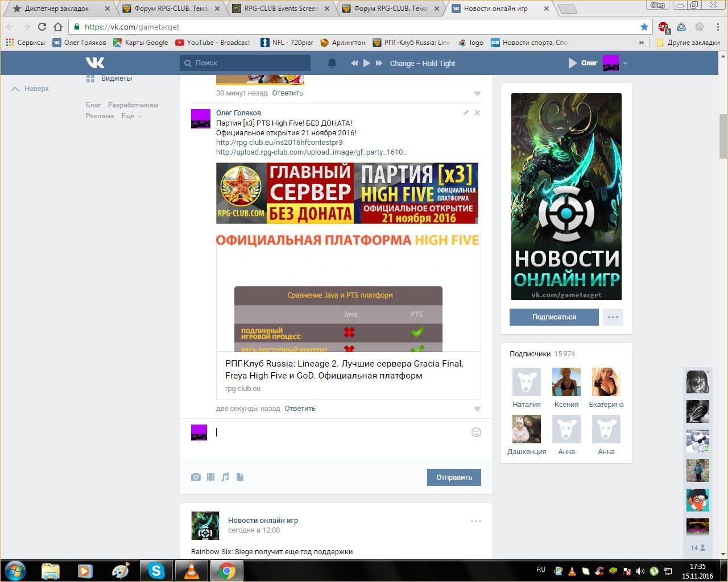The height and width of the screenshot is (582, 728).
Task: Open the rpg-club.eu/ns2016hfcontestpr3 link
Action: coord(279,143)
